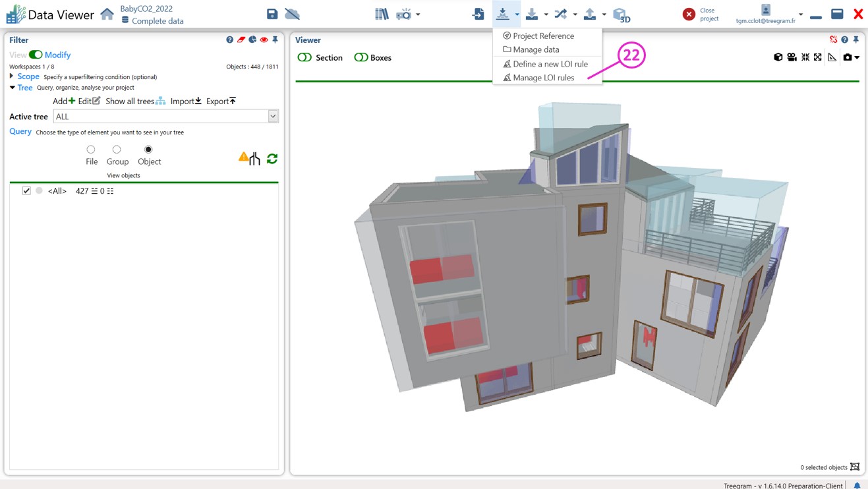Open the 3D view cube icon
The width and height of the screenshot is (868, 489).
[x=620, y=14]
